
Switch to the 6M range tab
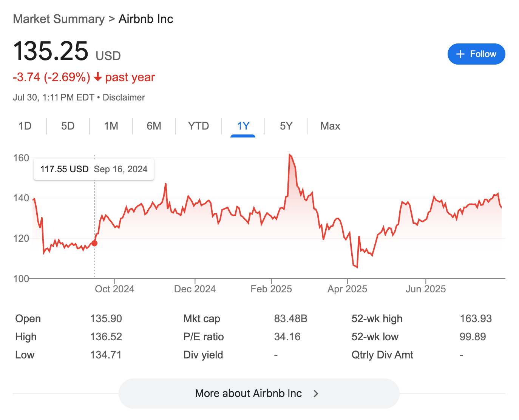click(154, 126)
